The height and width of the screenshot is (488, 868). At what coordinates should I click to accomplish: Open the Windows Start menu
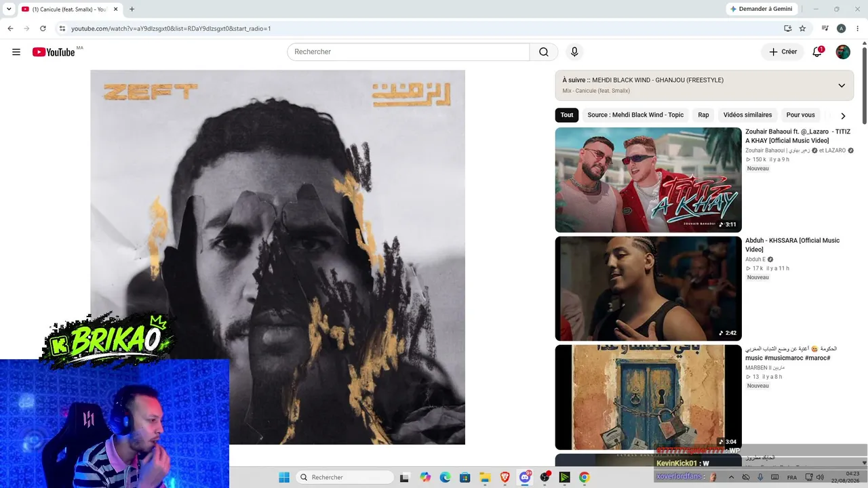coord(284,477)
